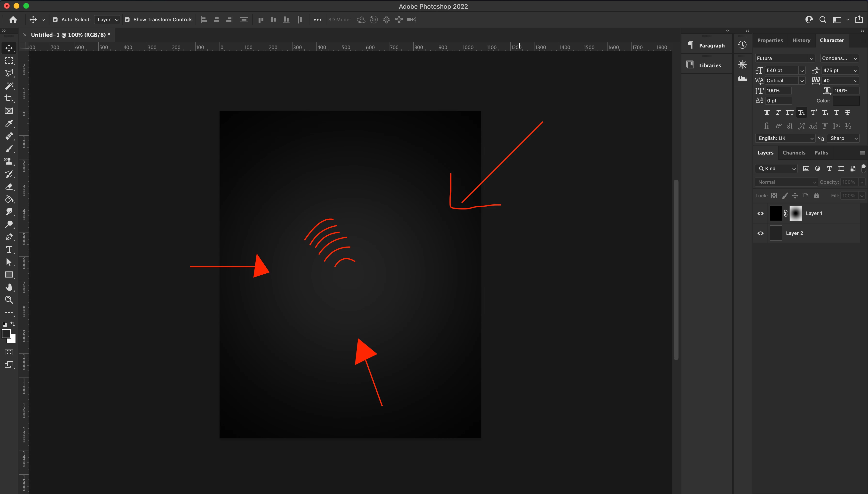Expand the Normal blend mode dropdown
The width and height of the screenshot is (868, 494).
(786, 182)
